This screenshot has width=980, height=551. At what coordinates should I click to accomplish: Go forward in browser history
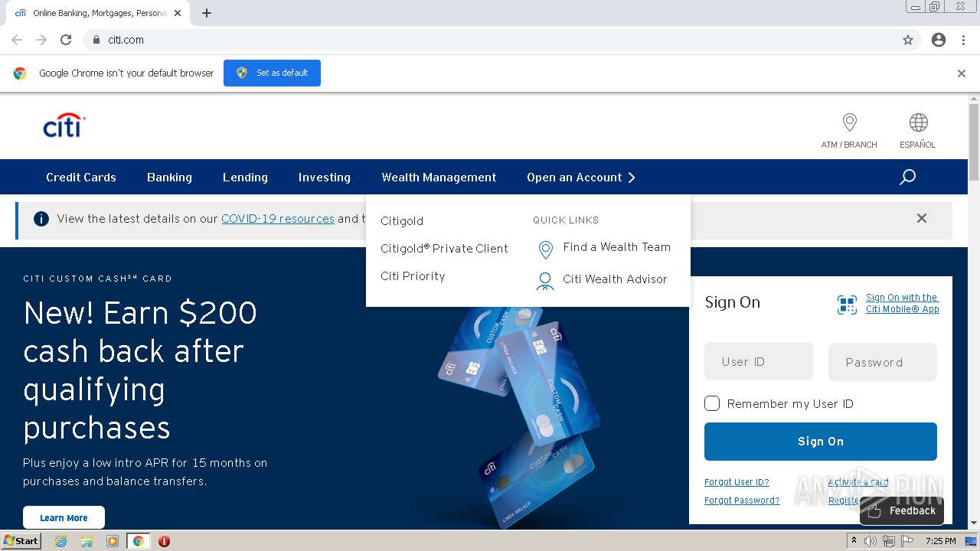point(41,40)
